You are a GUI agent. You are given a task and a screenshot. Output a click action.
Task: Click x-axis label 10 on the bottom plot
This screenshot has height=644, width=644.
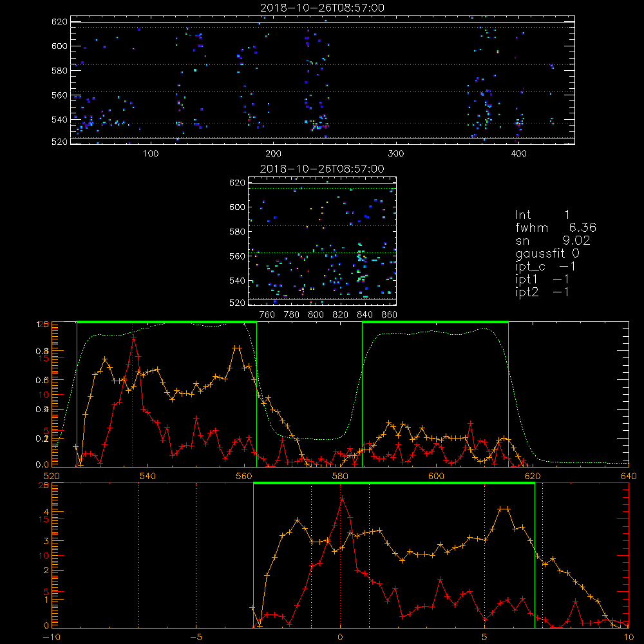(629, 638)
